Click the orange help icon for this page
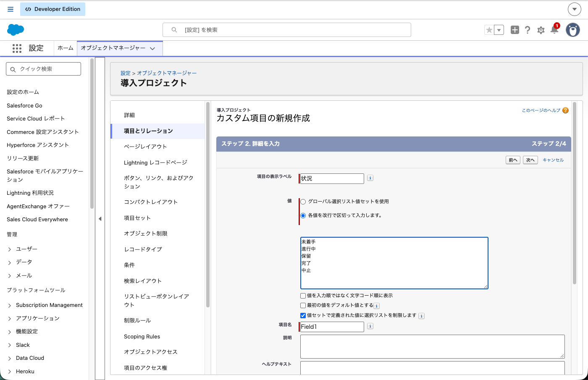Viewport: 588px width, 380px height. [565, 110]
